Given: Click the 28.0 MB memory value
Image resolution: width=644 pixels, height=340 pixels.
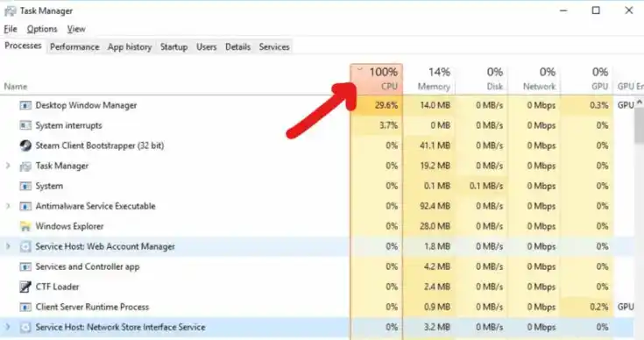Looking at the screenshot, I should pyautogui.click(x=435, y=226).
